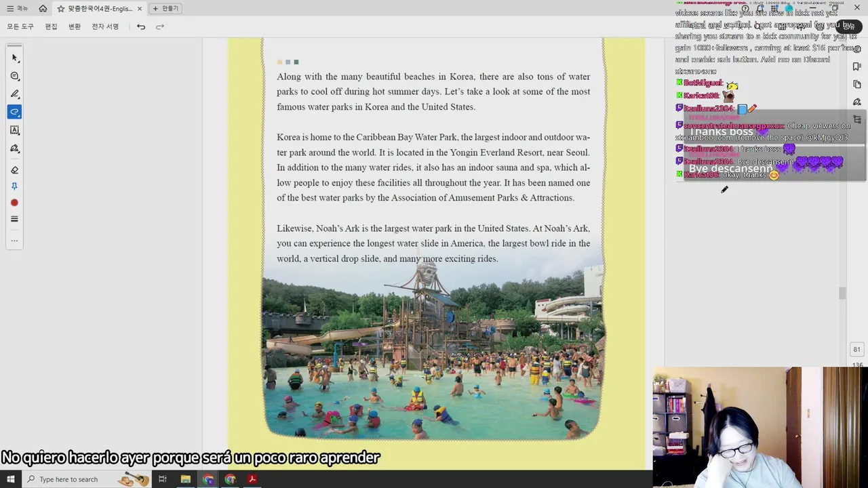Image resolution: width=868 pixels, height=488 pixels.
Task: Open the 모든 도구 menu
Action: point(20,26)
